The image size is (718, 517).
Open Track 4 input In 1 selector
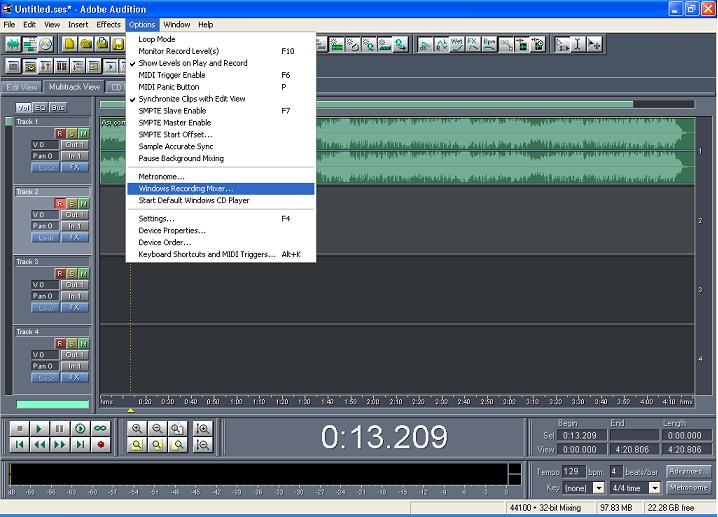pos(75,366)
